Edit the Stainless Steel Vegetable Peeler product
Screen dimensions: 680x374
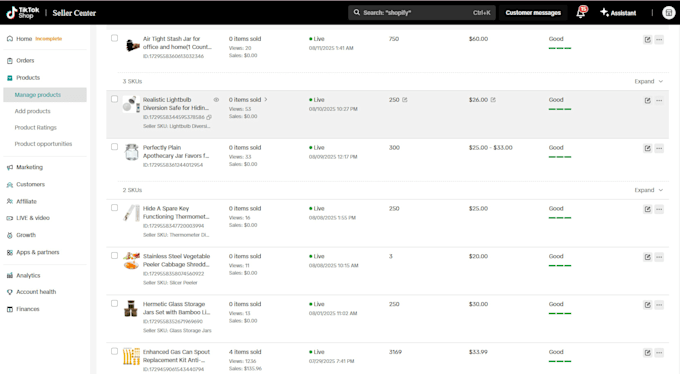(x=647, y=257)
